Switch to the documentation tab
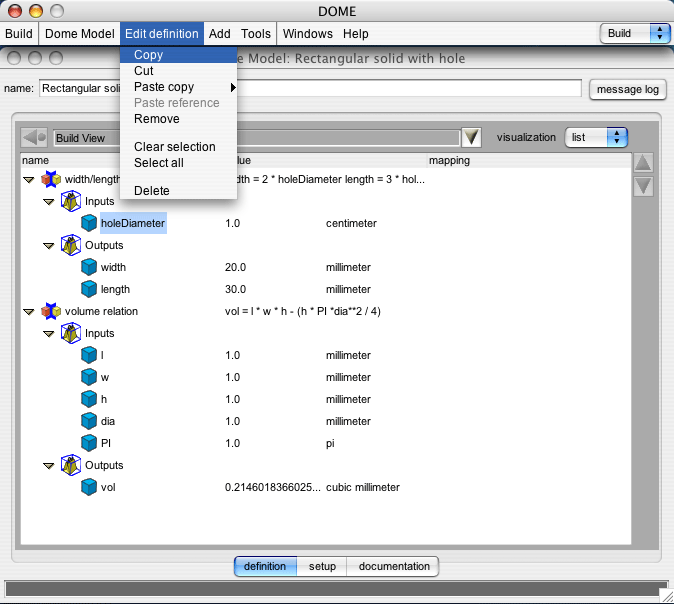Viewport: 674px width, 604px height. coord(393,566)
